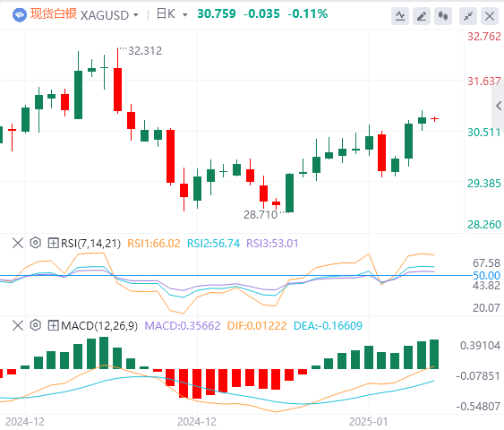Expand the MACD panel plus icon
The width and height of the screenshot is (504, 430).
(x=53, y=325)
